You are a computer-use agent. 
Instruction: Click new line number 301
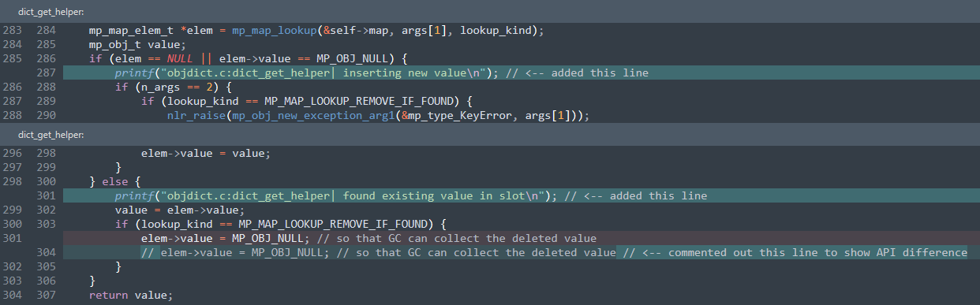coord(47,196)
